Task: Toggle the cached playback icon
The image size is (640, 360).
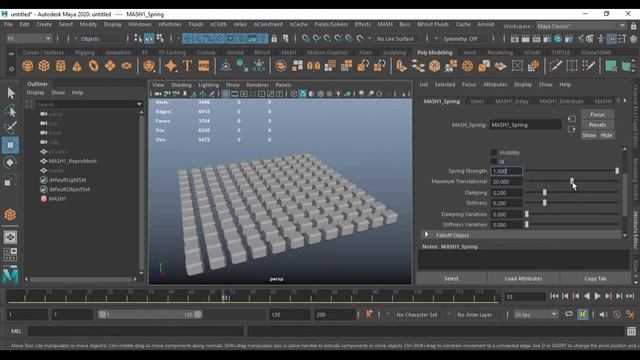Action: (582, 314)
